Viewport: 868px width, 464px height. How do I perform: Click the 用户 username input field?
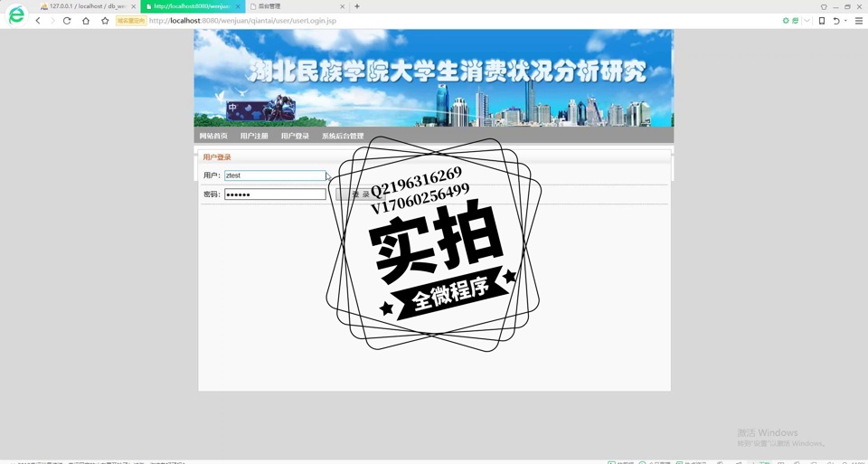tap(275, 175)
